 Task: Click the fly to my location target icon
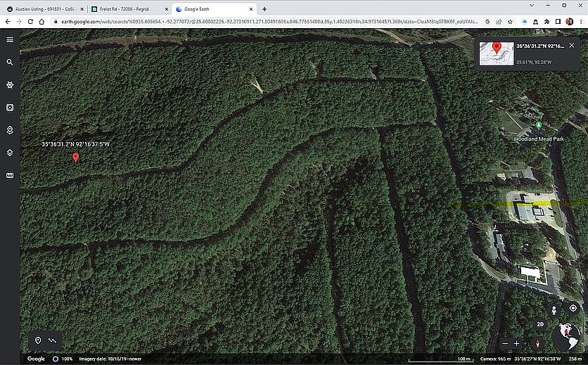573,308
